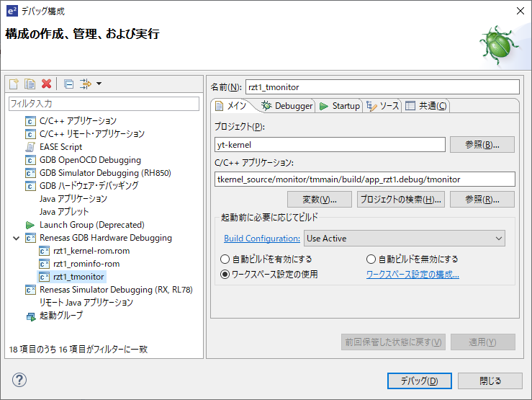Select GDB OpenOCD Debugging type
This screenshot has height=400, width=532.
pos(90,160)
